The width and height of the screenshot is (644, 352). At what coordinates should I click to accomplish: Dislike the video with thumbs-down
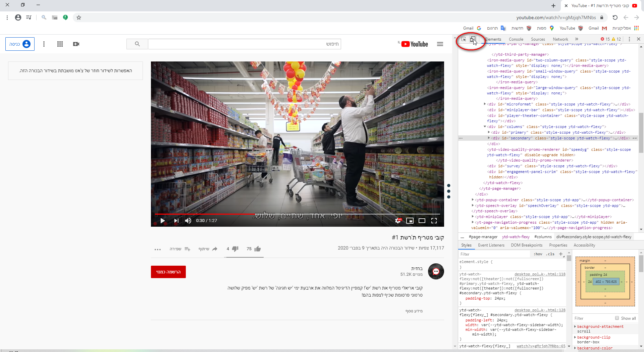pyautogui.click(x=235, y=249)
